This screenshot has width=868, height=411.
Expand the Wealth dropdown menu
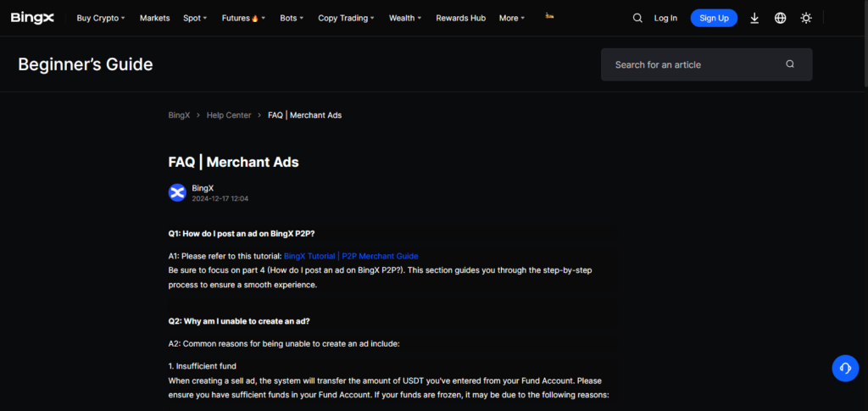405,18
